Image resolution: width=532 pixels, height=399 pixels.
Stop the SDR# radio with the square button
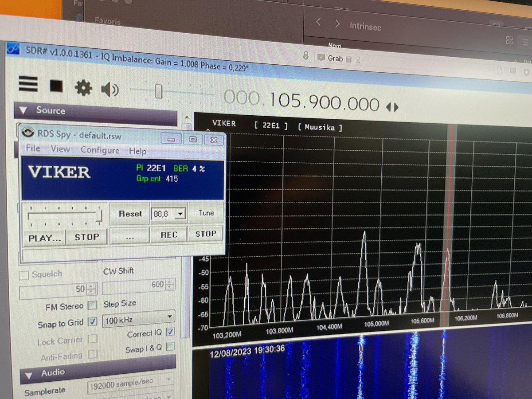56,86
